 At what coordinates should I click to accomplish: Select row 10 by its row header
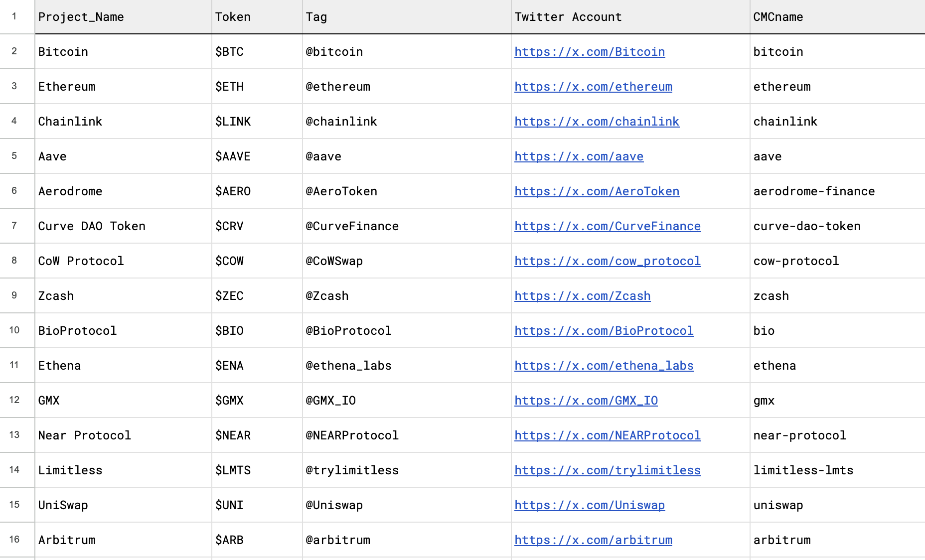(14, 330)
